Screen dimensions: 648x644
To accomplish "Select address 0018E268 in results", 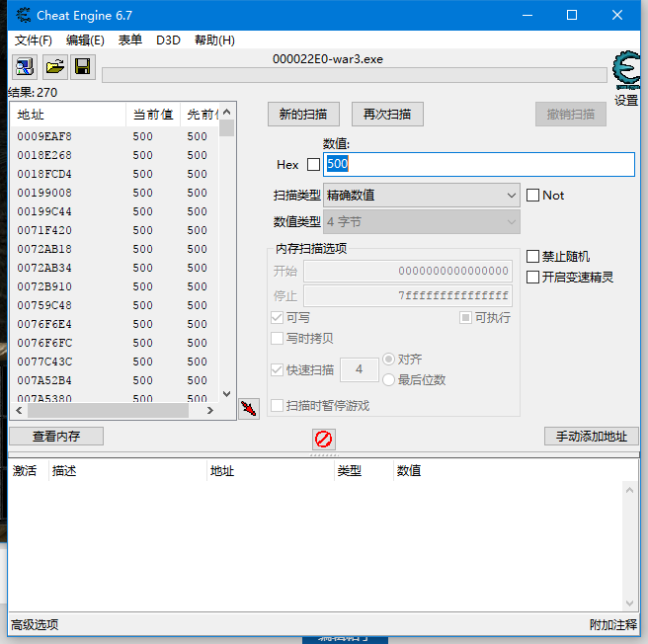I will pos(44,155).
